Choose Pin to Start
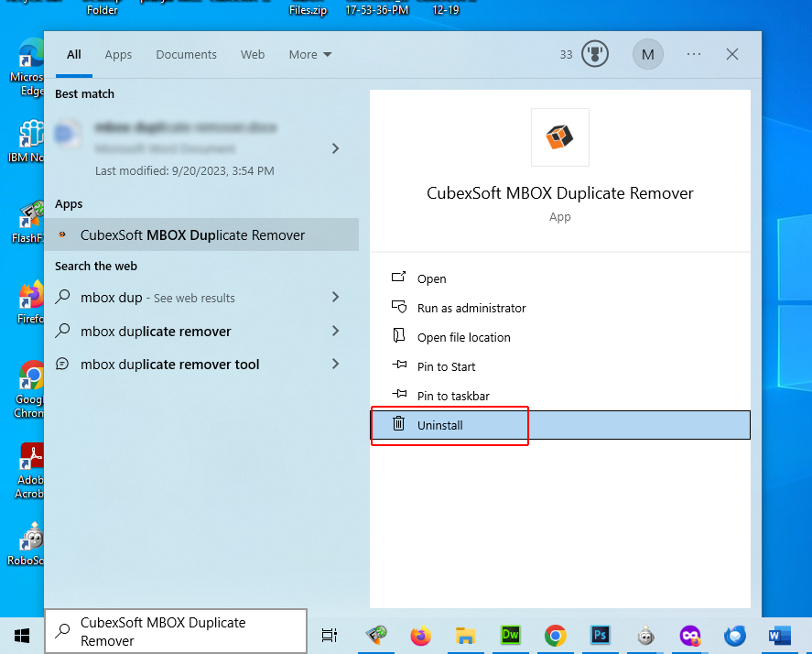 coord(560,366)
